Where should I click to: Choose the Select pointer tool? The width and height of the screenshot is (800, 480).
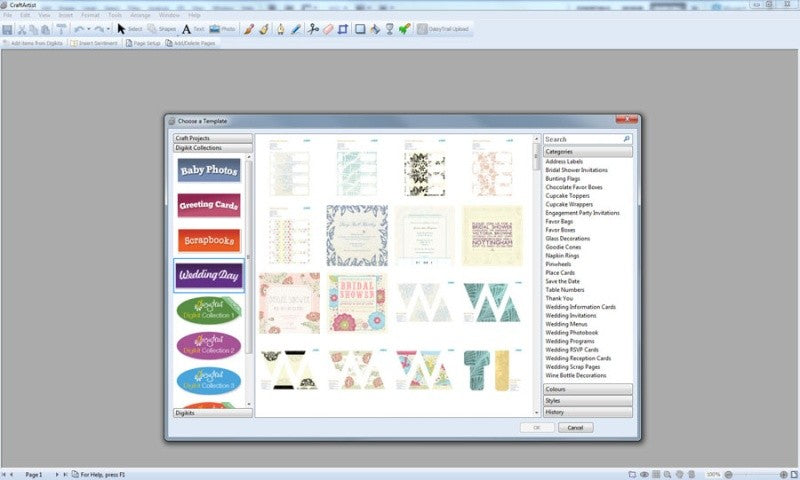click(129, 29)
